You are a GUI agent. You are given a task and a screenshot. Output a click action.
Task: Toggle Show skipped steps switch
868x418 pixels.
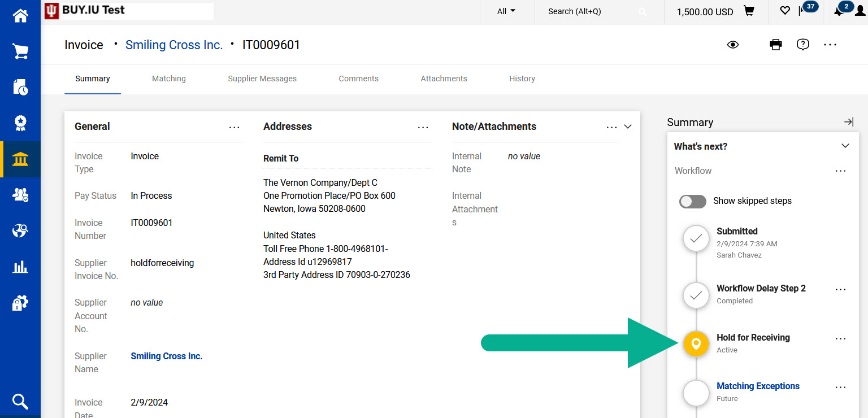tap(693, 201)
